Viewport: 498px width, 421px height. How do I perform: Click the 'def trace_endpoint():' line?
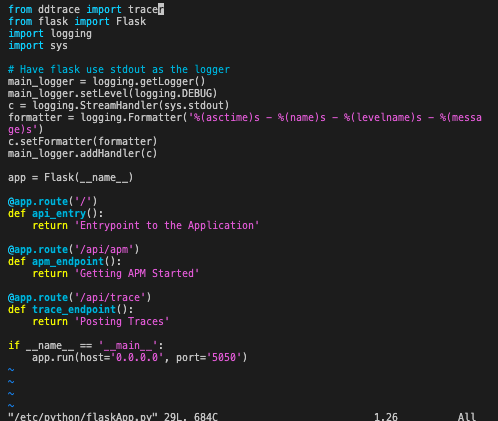pos(71,310)
